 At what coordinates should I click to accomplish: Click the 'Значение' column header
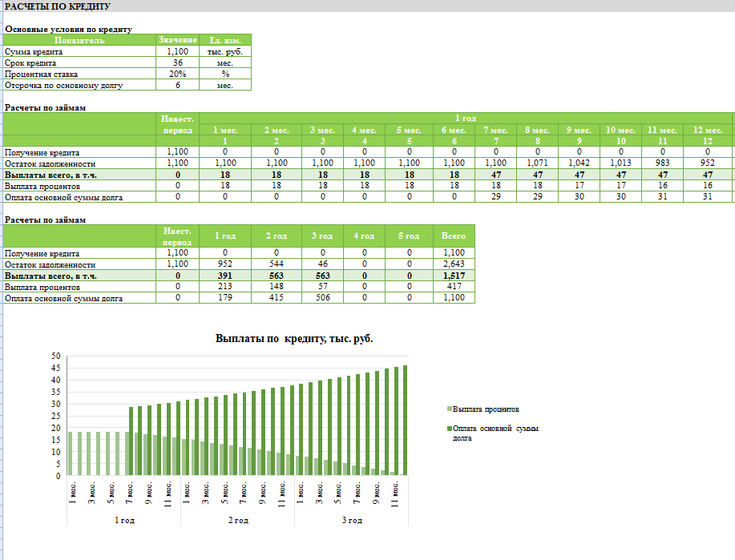tap(178, 40)
